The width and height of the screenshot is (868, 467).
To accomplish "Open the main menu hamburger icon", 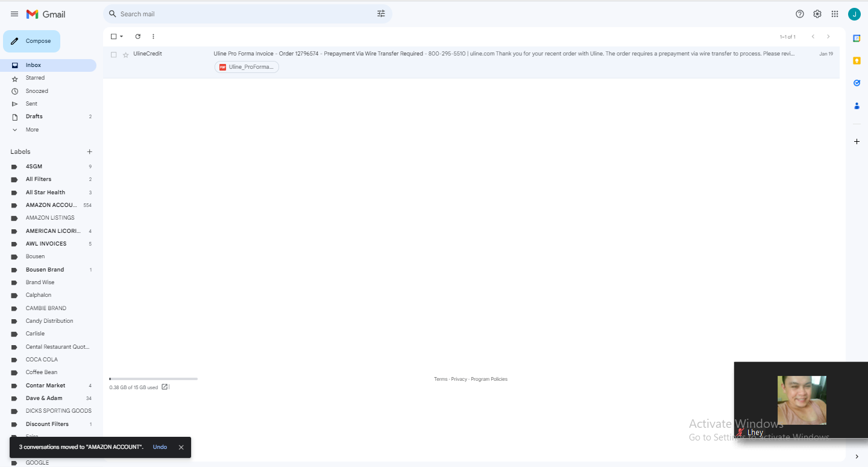I will [14, 14].
